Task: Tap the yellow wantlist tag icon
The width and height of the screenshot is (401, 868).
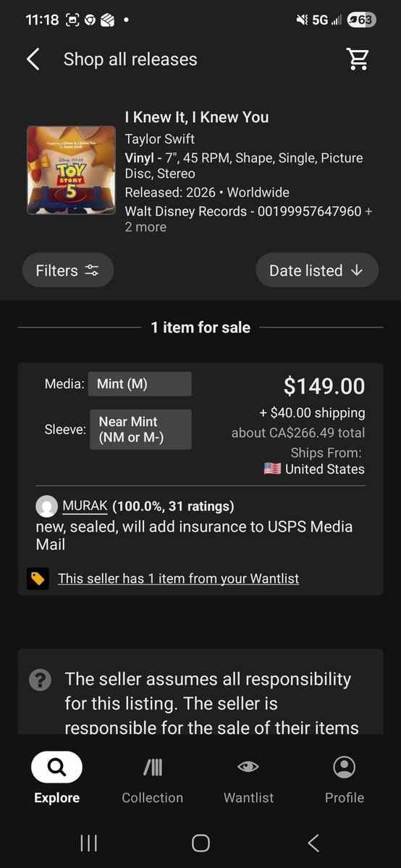Action: pyautogui.click(x=38, y=579)
